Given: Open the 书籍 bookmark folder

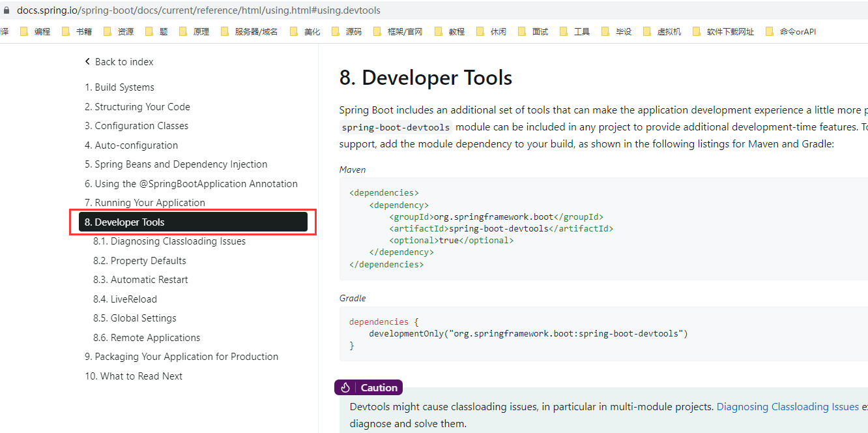Looking at the screenshot, I should click(77, 31).
